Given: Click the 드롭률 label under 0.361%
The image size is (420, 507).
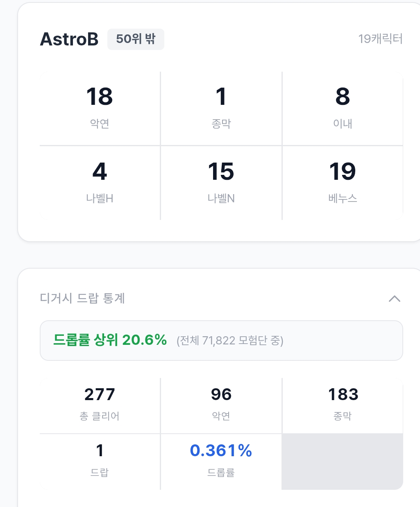Looking at the screenshot, I should [221, 473].
